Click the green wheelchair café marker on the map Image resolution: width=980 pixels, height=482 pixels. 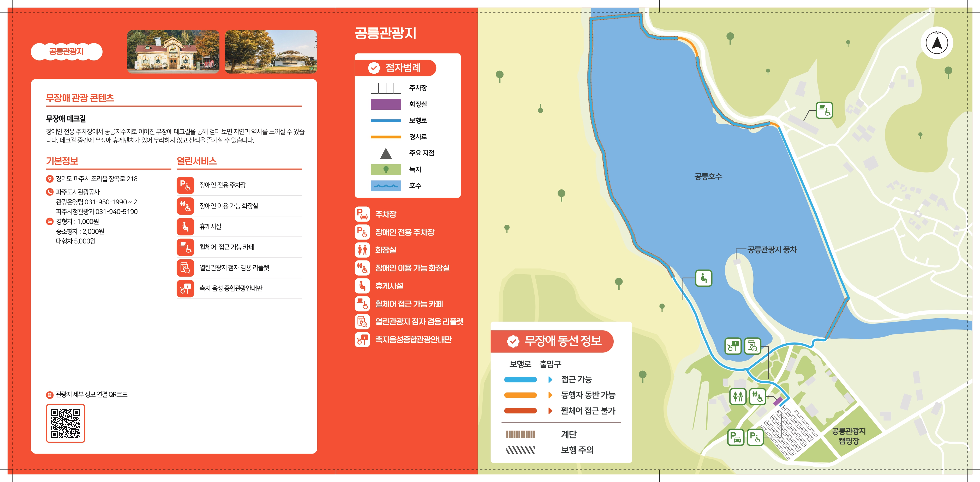[x=824, y=110]
